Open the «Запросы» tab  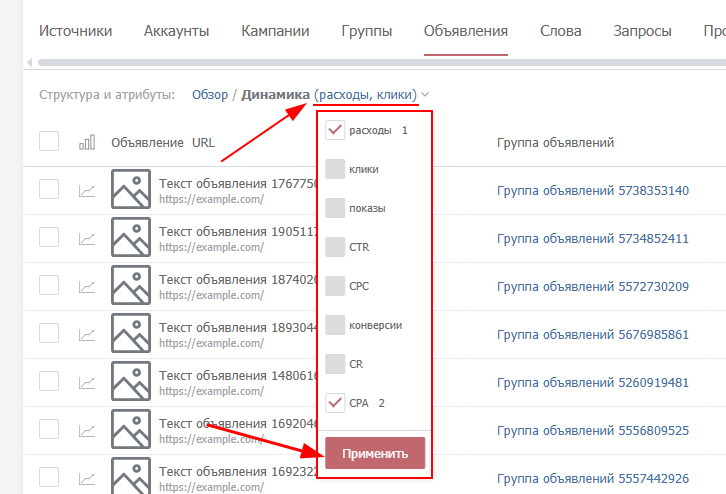(642, 31)
